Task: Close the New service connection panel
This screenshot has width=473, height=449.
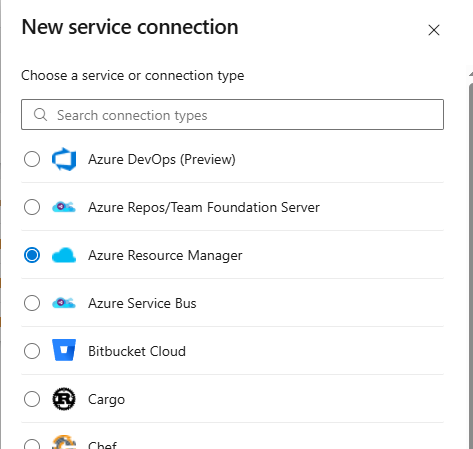Action: click(434, 30)
